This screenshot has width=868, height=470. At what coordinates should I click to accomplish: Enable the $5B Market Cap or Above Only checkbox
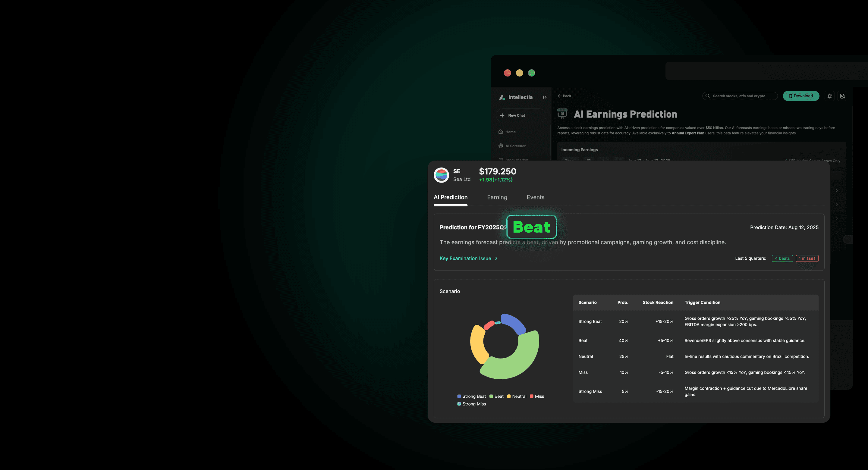tap(785, 161)
